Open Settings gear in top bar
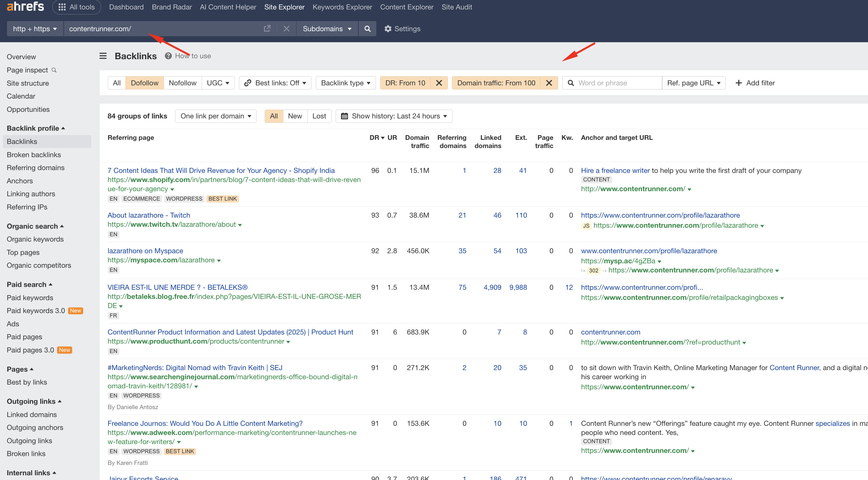Viewport: 868px width, 480px height. 402,29
